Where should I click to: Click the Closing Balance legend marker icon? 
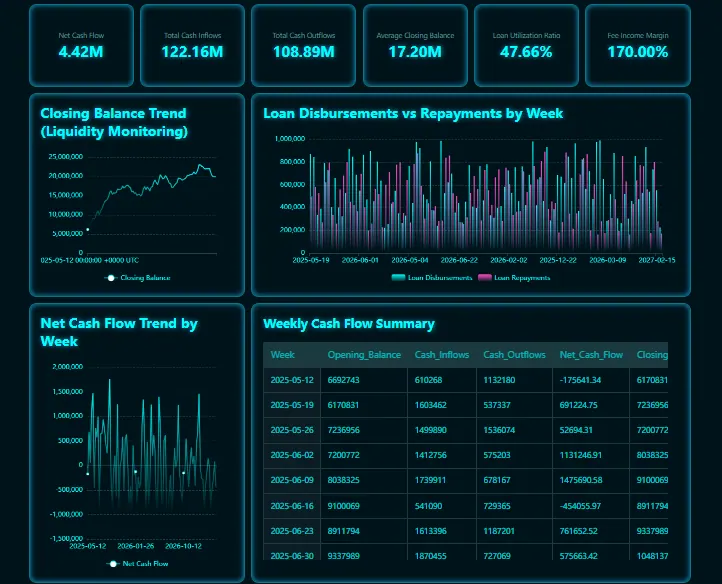[x=111, y=277]
